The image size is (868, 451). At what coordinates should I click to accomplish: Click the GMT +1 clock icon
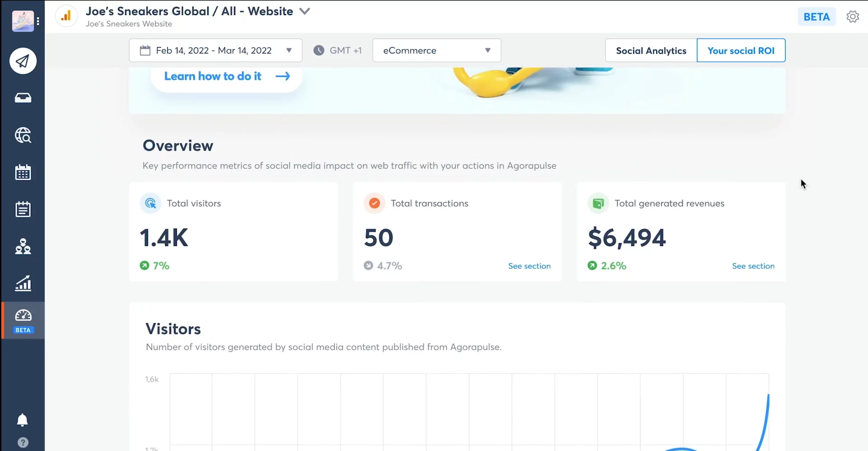click(319, 50)
